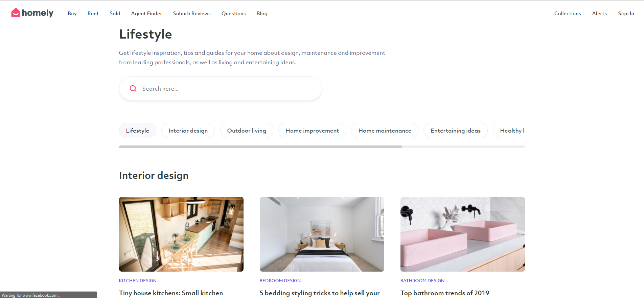The width and height of the screenshot is (644, 298).
Task: Choose the Home improvement category
Action: point(312,131)
